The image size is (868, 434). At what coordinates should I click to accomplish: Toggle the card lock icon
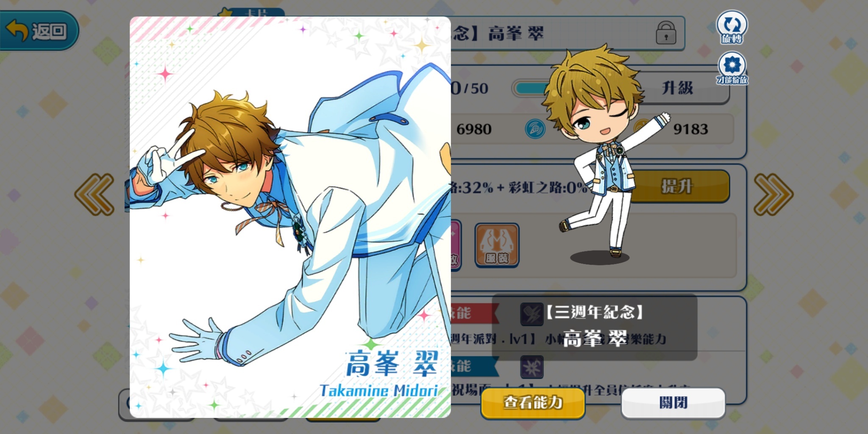click(x=666, y=33)
